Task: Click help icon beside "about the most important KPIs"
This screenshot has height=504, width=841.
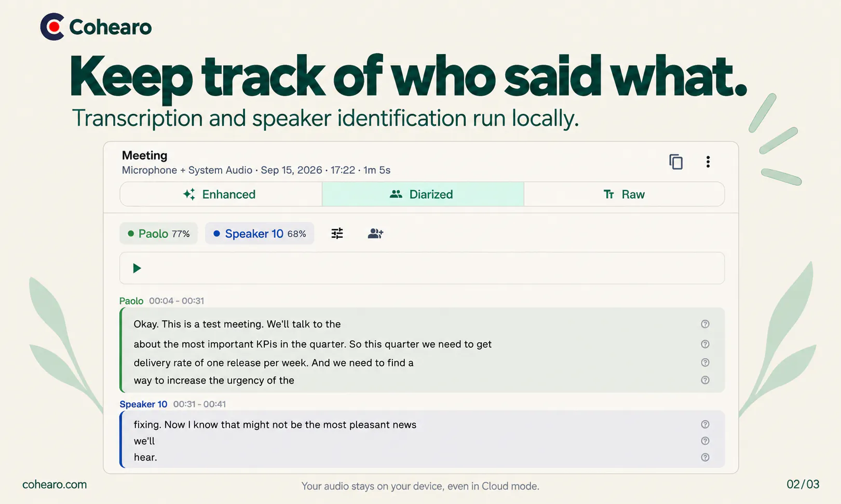Action: [x=705, y=344]
